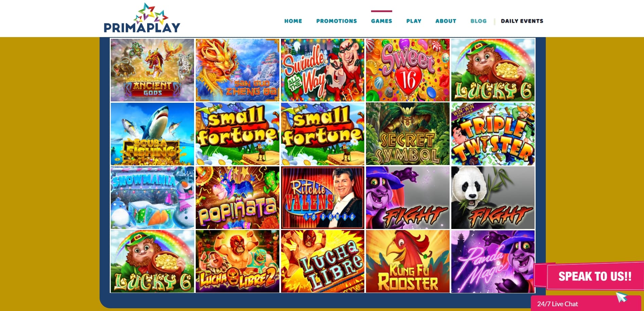Open San Guo Zheng Ba game
The image size is (644, 311).
[x=237, y=70]
